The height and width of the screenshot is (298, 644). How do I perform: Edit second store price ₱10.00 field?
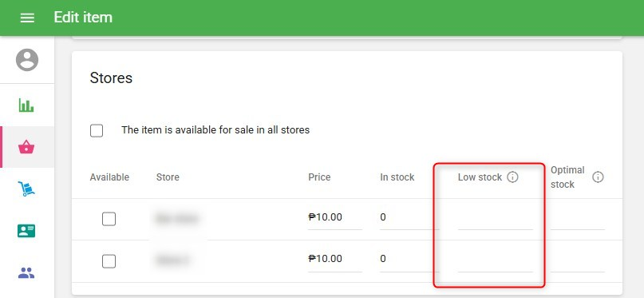point(334,260)
